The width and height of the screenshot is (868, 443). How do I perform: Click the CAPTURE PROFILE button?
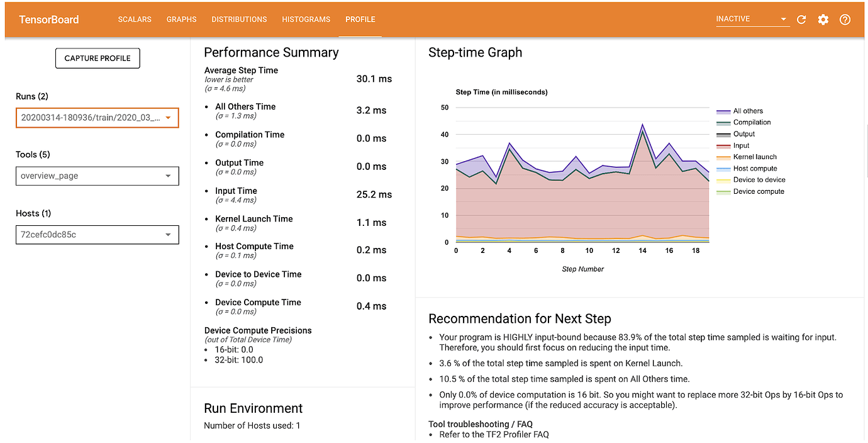tap(97, 58)
